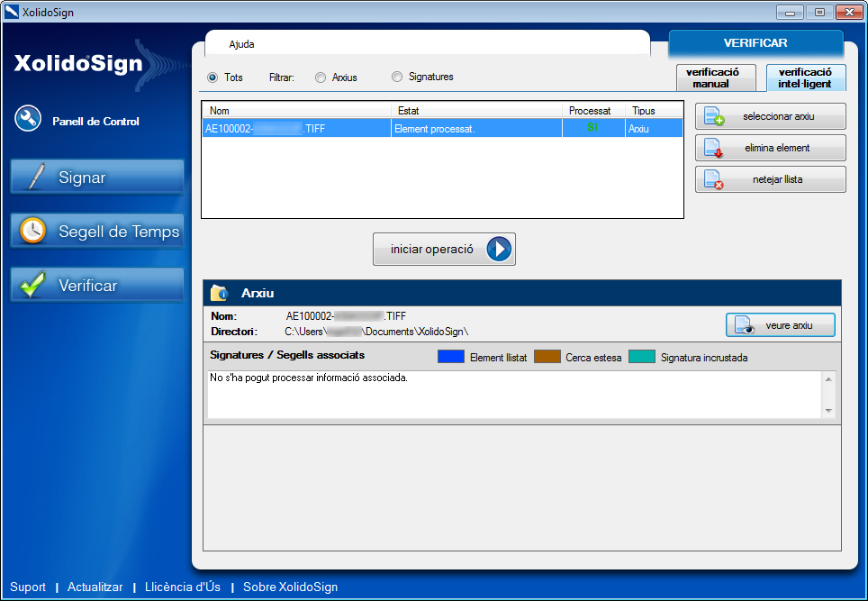Image resolution: width=868 pixels, height=601 pixels.
Task: Click the Panell de Control label
Action: [95, 122]
